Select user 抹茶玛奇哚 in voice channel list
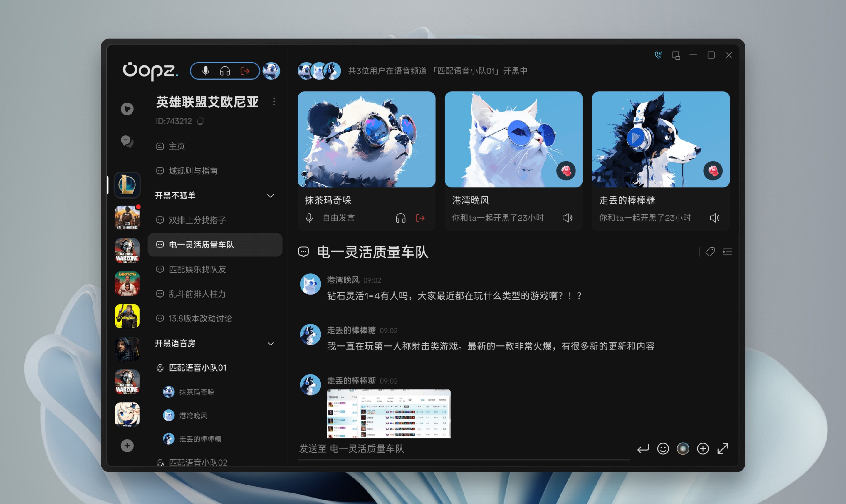846x504 pixels. tap(189, 392)
